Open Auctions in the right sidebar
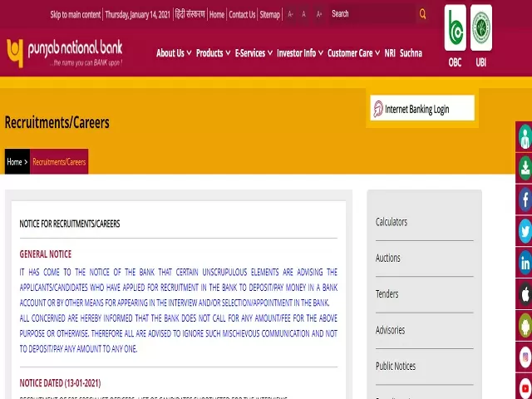The height and width of the screenshot is (399, 532). (x=388, y=258)
